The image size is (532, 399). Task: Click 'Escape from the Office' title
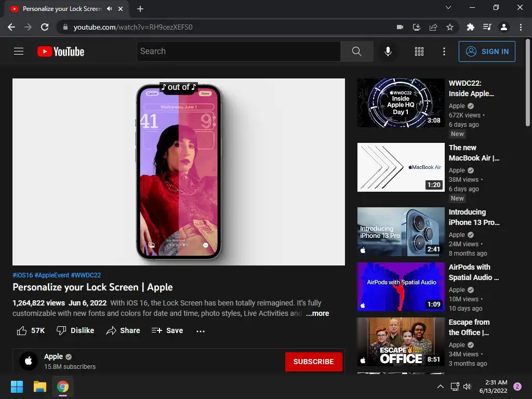469,327
